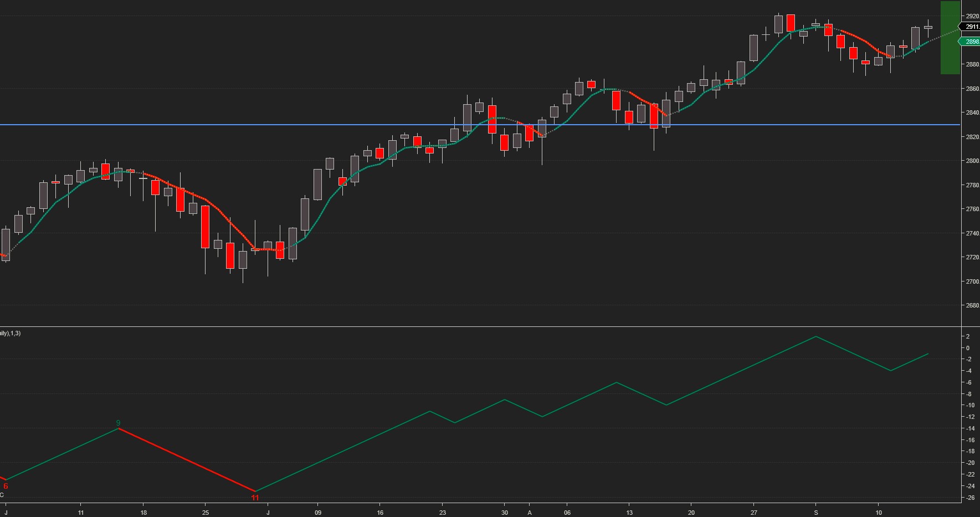Click the -18 label on the indicator scale
The width and height of the screenshot is (980, 517).
[969, 451]
